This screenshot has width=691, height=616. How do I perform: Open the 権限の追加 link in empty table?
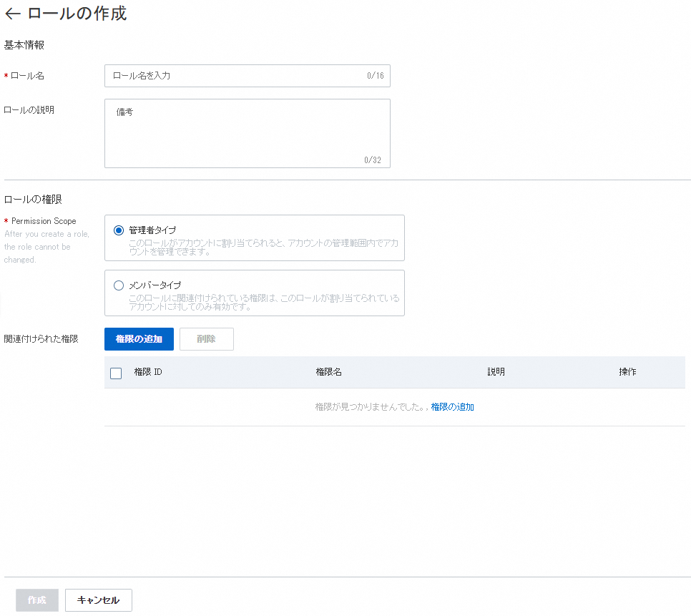point(452,406)
